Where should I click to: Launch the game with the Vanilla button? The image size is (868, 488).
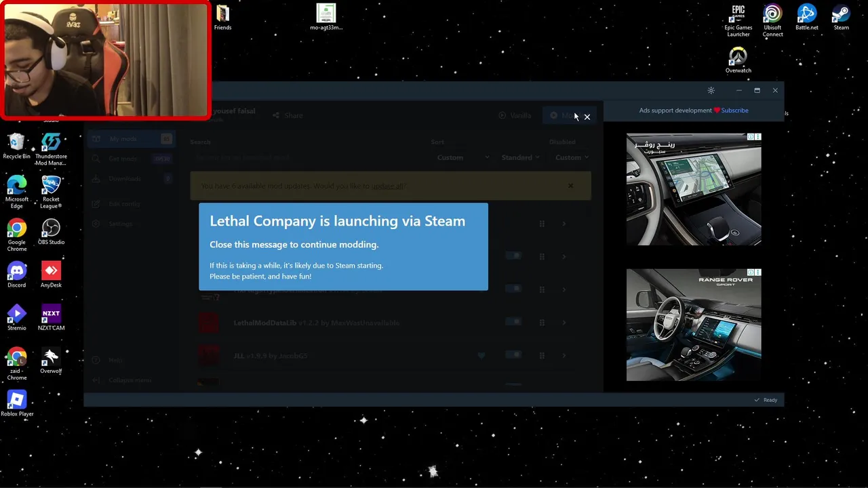coord(515,115)
